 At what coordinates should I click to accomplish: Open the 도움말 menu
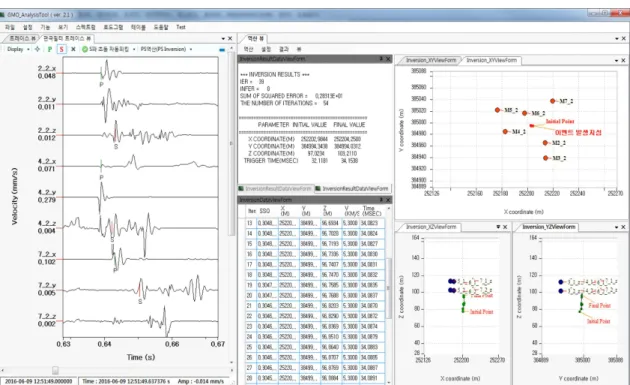[x=161, y=27]
